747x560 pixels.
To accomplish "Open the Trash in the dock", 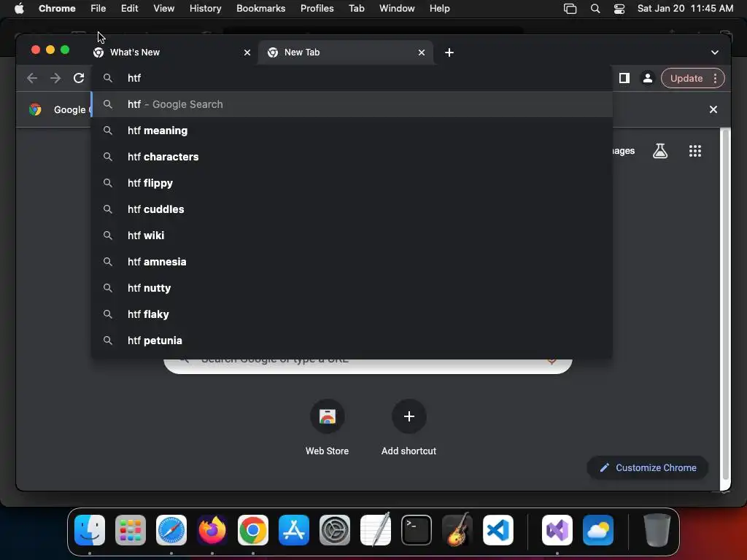I will click(x=657, y=530).
